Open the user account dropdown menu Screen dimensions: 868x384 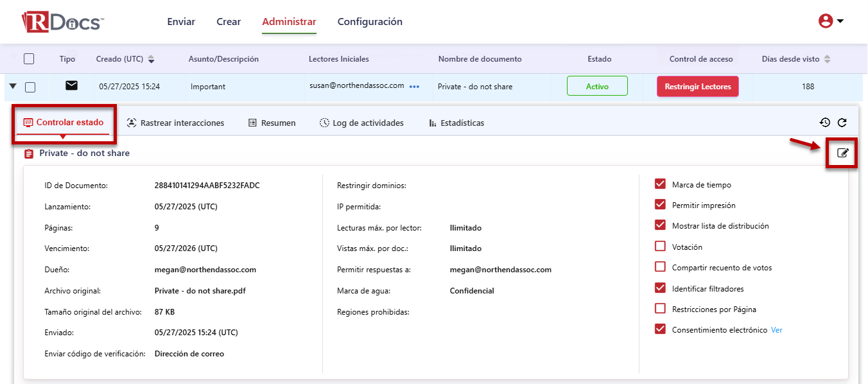tap(831, 21)
